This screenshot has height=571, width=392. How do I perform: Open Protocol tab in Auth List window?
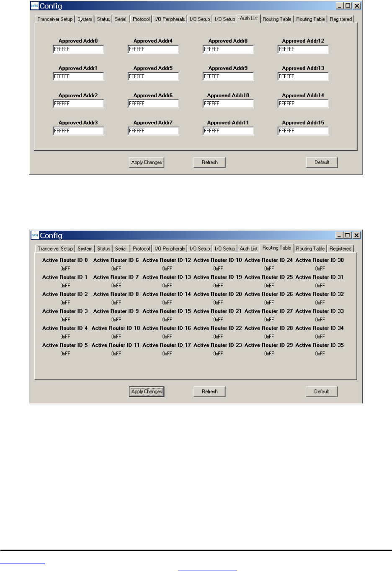(x=141, y=19)
